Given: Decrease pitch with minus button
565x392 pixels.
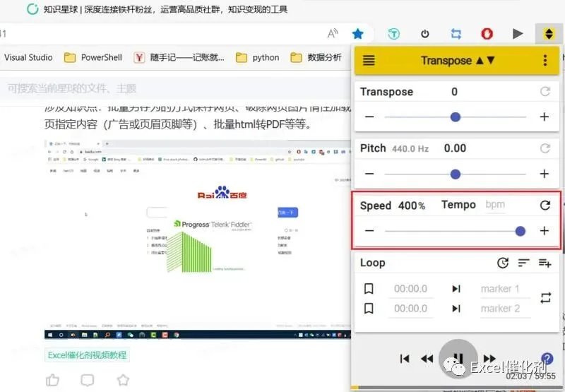Looking at the screenshot, I should click(x=369, y=174).
